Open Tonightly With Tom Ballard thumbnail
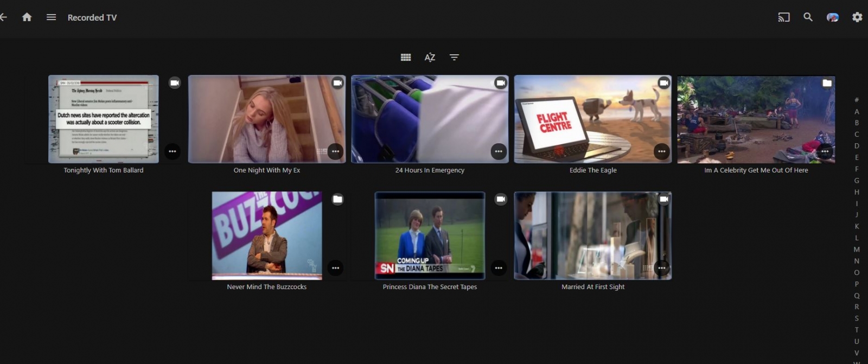Screen dimensions: 868x364 [x=104, y=119]
